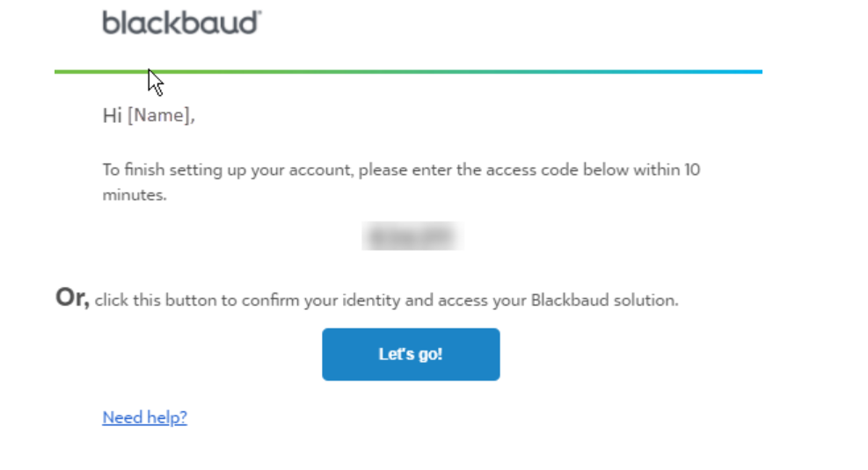The image size is (868, 470).
Task: Click the blackbaud logo
Action: tap(179, 22)
